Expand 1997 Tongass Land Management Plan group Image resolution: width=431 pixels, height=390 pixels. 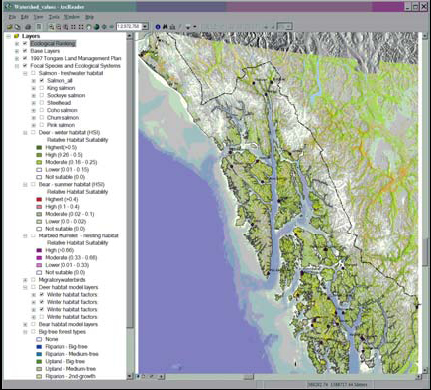pos(17,58)
